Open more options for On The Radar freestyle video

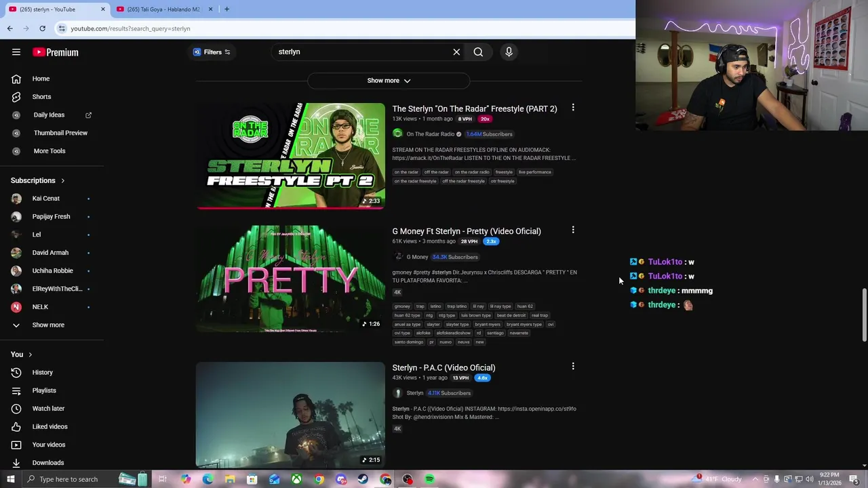(x=573, y=107)
